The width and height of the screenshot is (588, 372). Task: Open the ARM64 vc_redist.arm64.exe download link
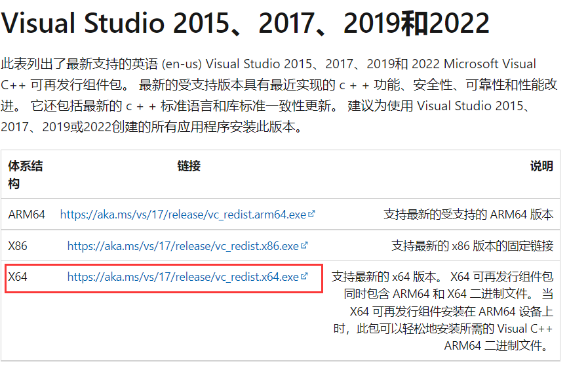click(183, 215)
